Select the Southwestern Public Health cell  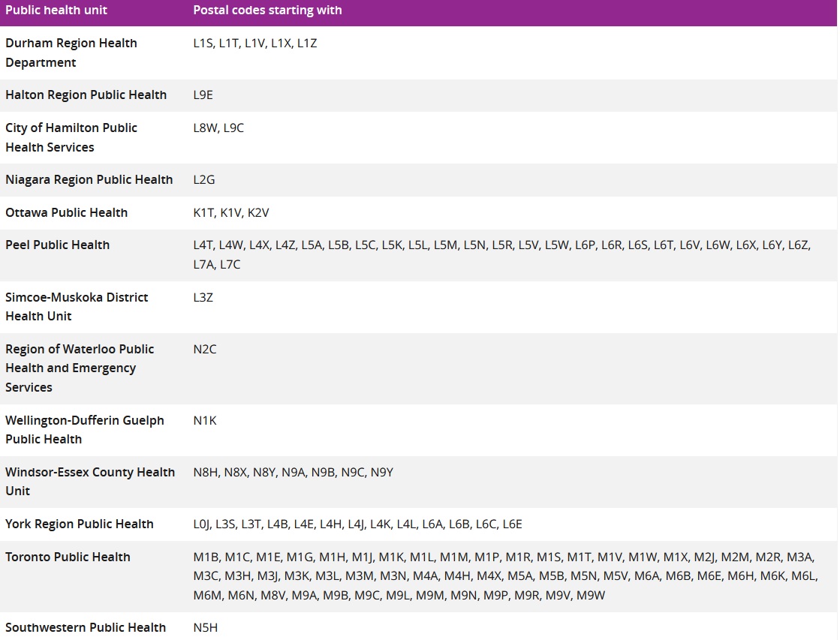[x=86, y=627]
